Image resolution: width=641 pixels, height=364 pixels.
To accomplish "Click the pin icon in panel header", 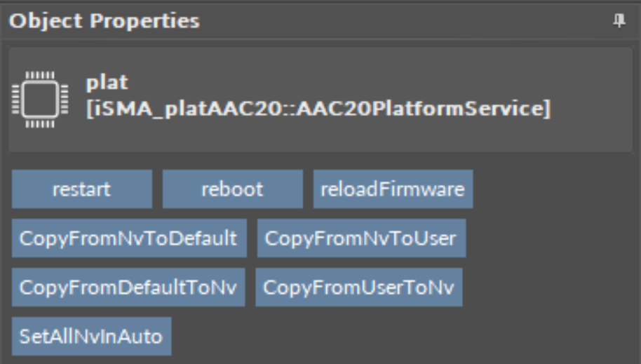I will (x=619, y=21).
